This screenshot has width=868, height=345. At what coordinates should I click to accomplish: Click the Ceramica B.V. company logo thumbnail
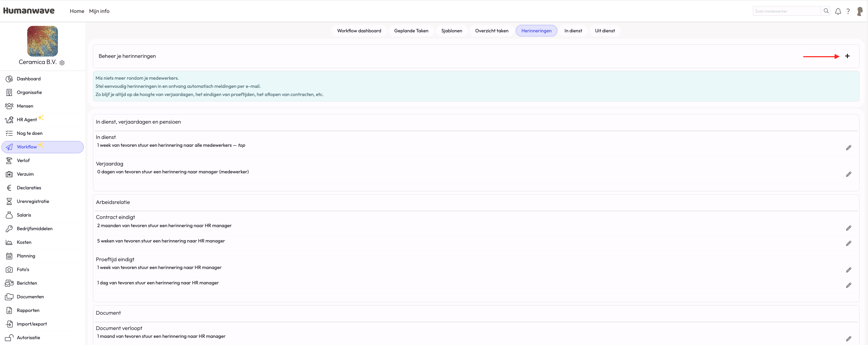coord(43,41)
